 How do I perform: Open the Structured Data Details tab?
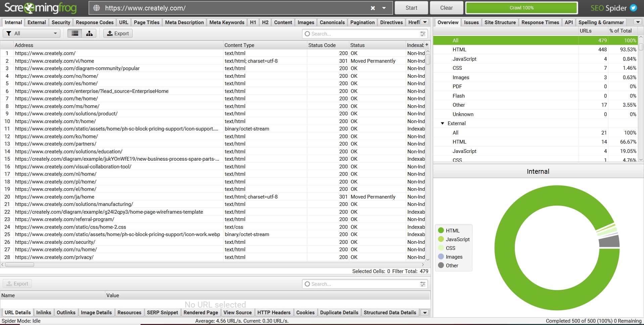[x=390, y=313]
